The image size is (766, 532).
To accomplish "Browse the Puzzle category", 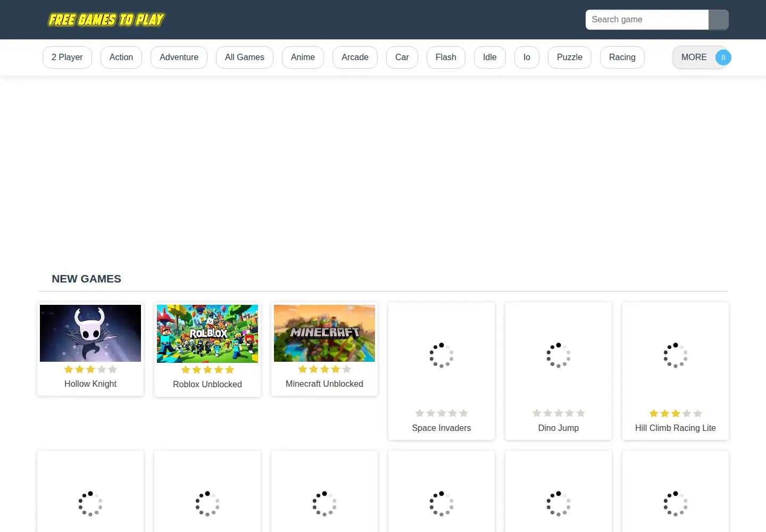I will point(570,57).
